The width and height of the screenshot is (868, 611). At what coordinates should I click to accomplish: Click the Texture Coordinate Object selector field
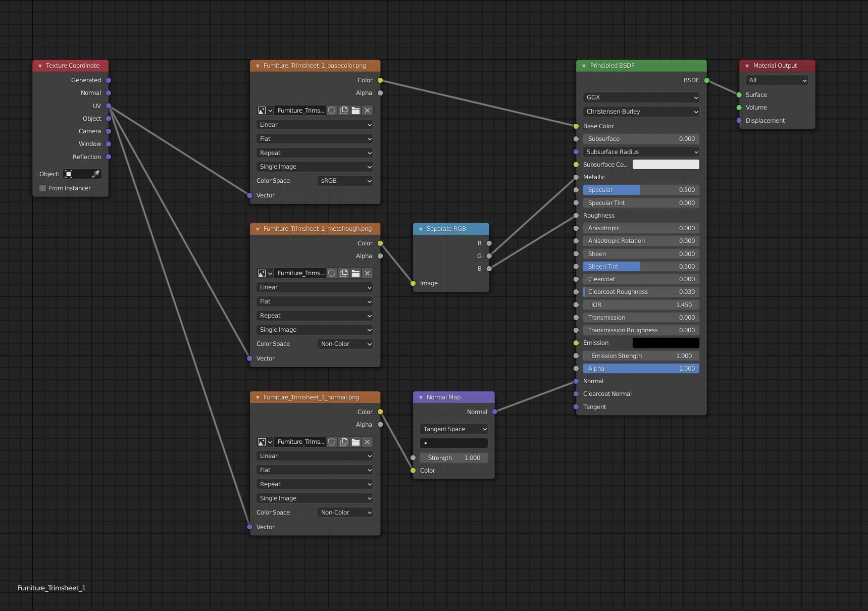(82, 174)
